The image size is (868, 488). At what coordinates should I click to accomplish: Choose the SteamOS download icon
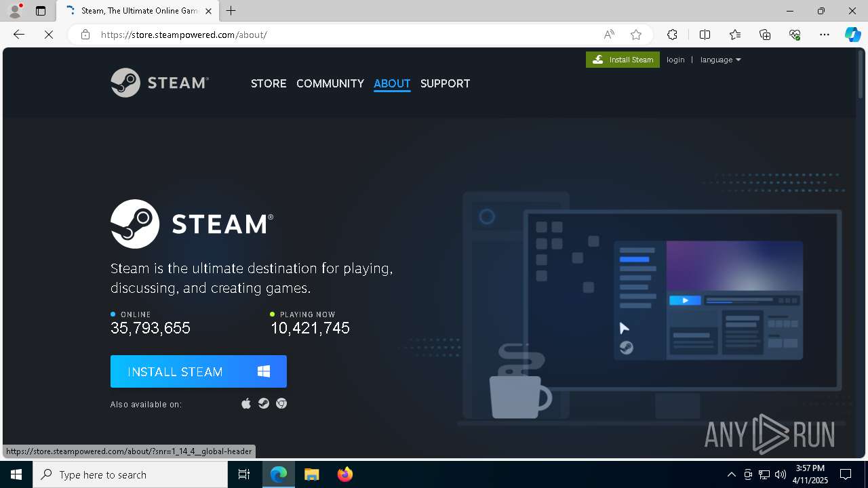click(x=264, y=404)
